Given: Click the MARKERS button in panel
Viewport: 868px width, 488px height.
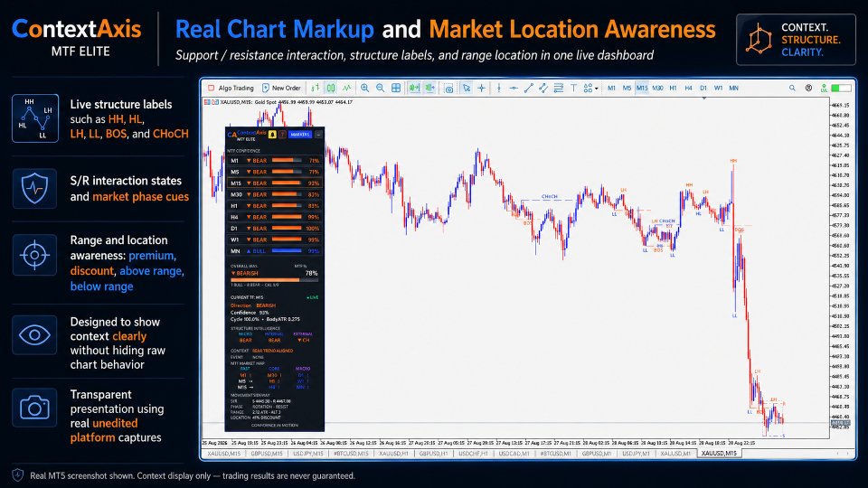Looking at the screenshot, I should 300,135.
